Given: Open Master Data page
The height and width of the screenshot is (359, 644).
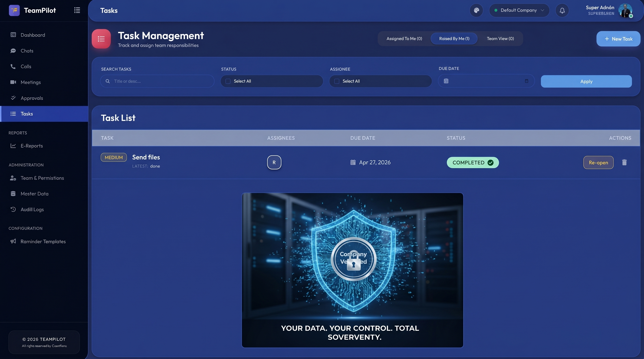Looking at the screenshot, I should [x=44, y=194].
